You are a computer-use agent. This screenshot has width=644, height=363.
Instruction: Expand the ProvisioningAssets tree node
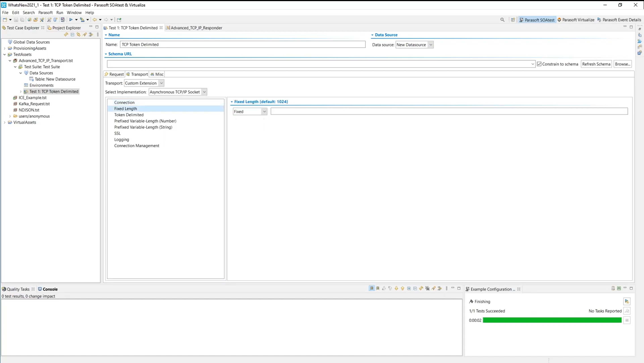4,48
